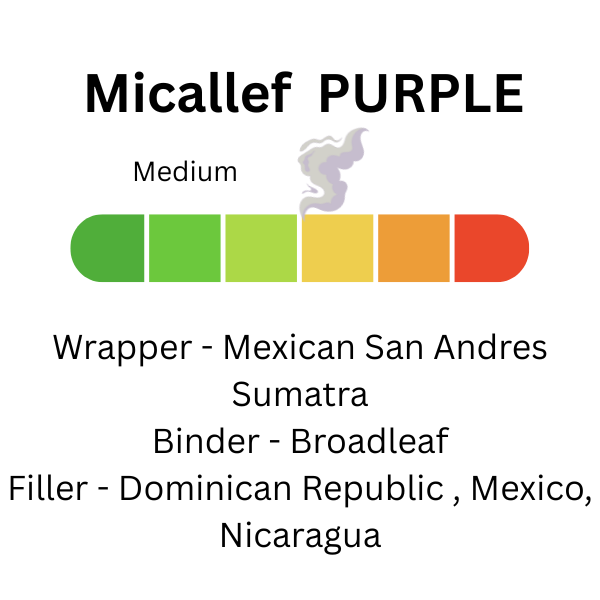Click the word Andres in wrapper line
Screen dimensions: 600x600
[491, 347]
